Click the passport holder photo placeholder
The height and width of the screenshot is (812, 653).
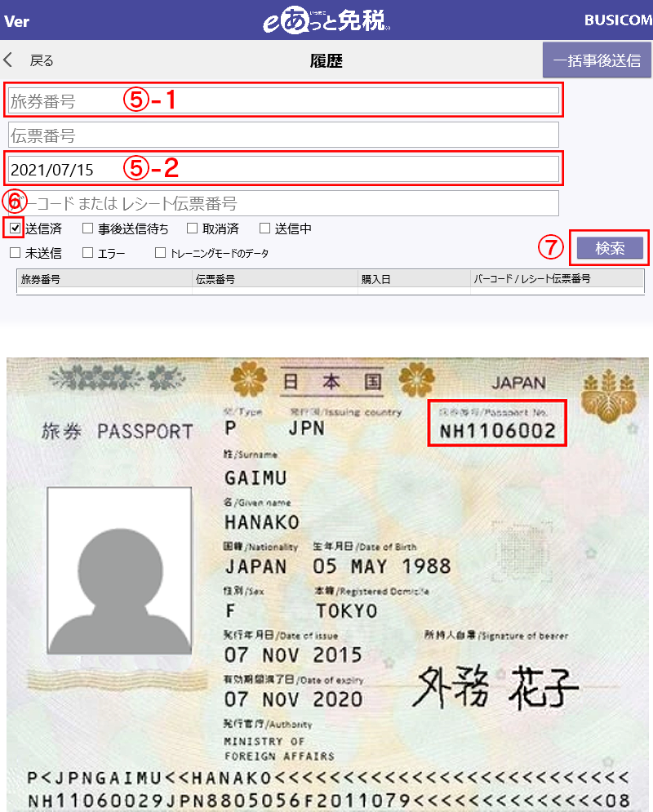(120, 570)
